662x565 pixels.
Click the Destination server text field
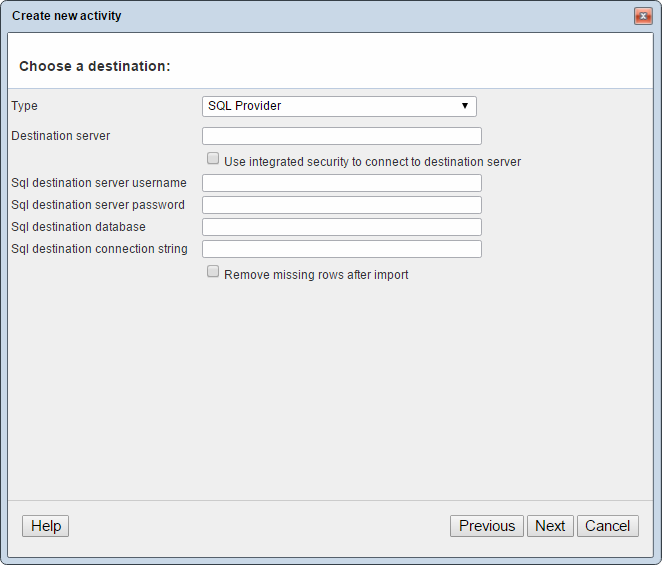[x=341, y=136]
